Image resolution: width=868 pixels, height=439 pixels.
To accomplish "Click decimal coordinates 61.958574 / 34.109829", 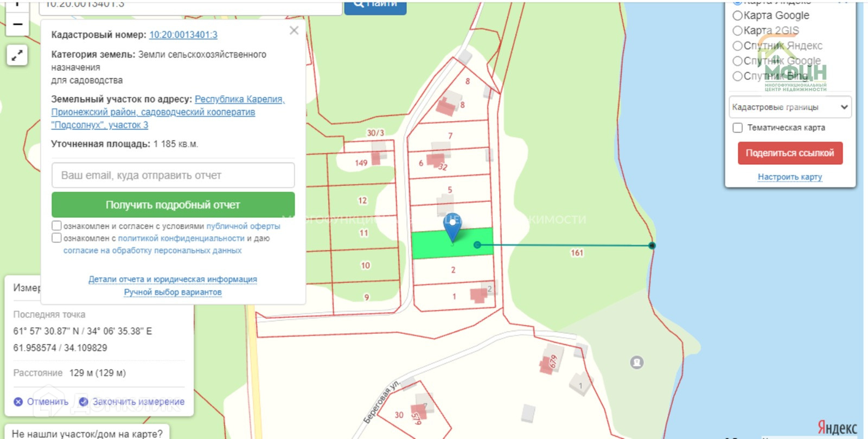I will coord(60,348).
